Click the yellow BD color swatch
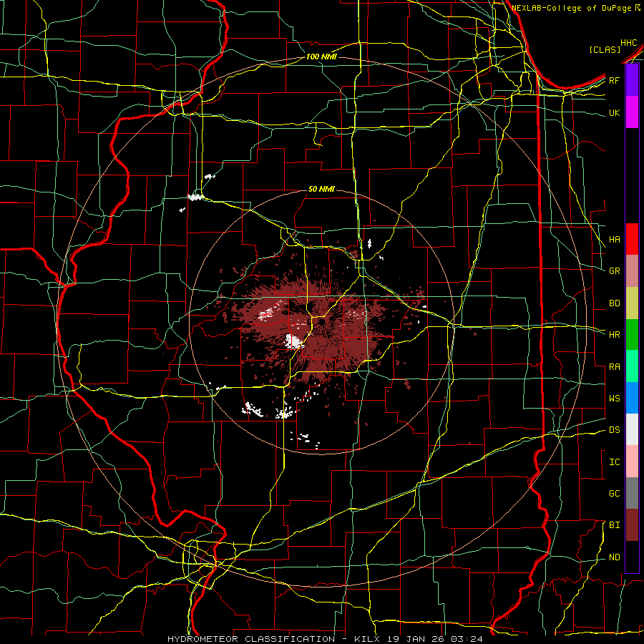Image resolution: width=644 pixels, height=644 pixels. click(x=632, y=303)
